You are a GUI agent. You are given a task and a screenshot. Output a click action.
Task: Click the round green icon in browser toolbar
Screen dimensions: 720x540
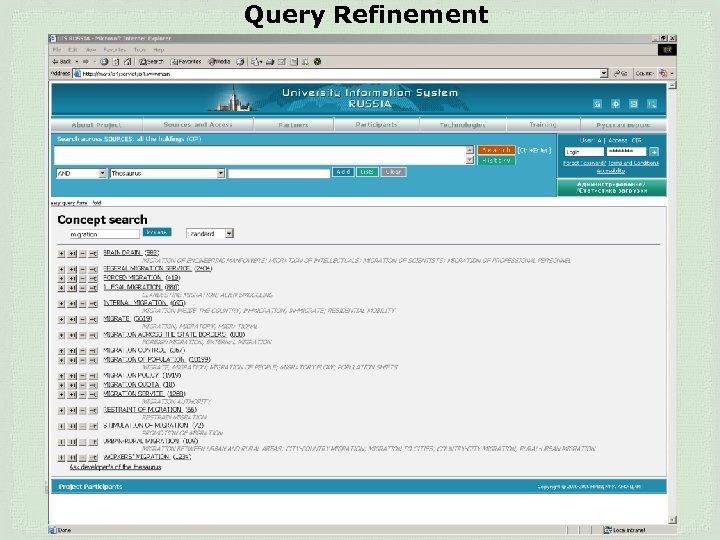pyautogui.click(x=317, y=62)
